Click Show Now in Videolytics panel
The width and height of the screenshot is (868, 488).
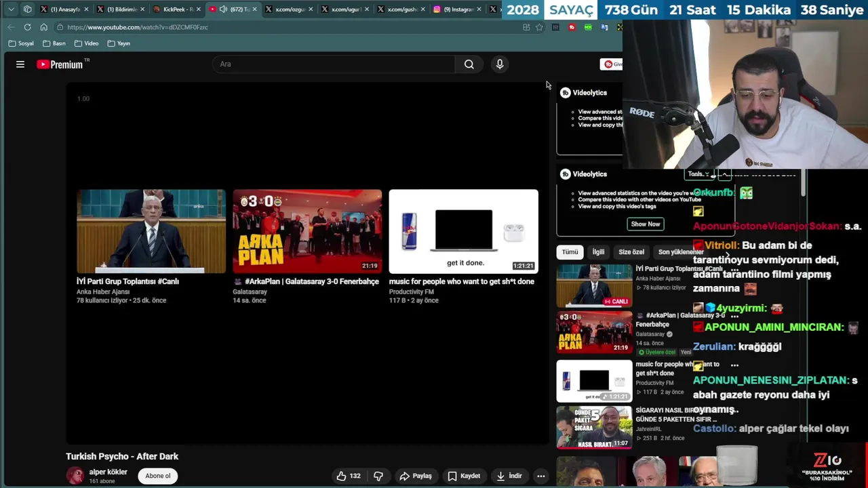(645, 224)
